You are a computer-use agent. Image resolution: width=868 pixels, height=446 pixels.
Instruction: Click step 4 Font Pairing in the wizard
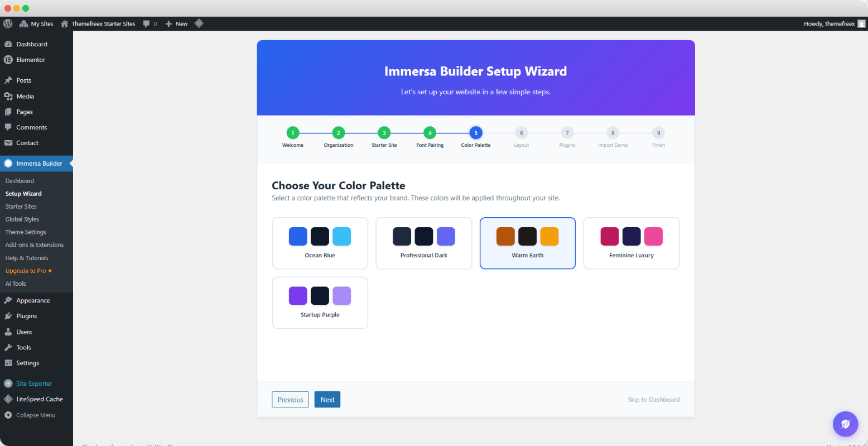[430, 133]
